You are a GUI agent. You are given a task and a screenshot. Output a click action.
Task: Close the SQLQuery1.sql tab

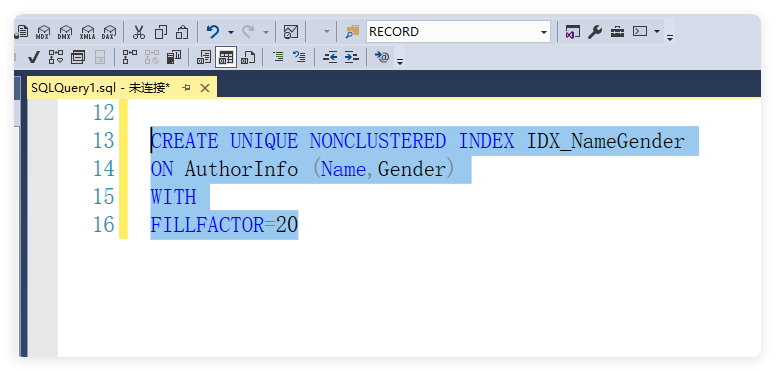point(205,88)
